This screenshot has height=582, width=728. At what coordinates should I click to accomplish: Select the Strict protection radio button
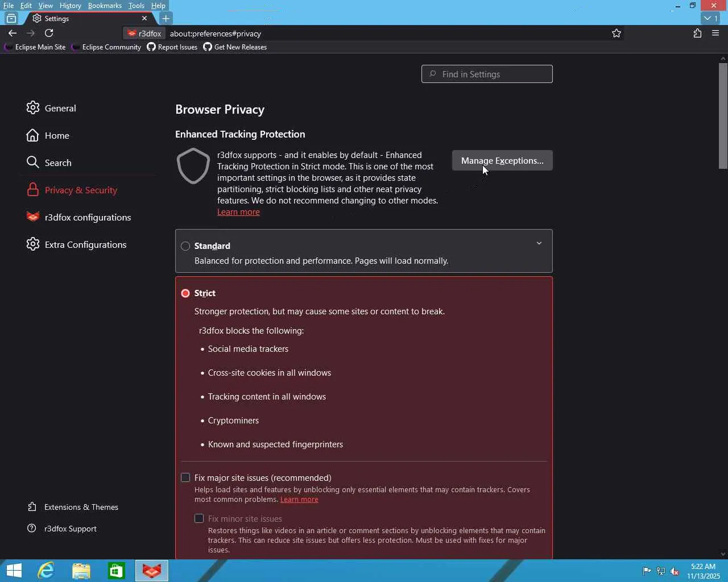pos(185,293)
